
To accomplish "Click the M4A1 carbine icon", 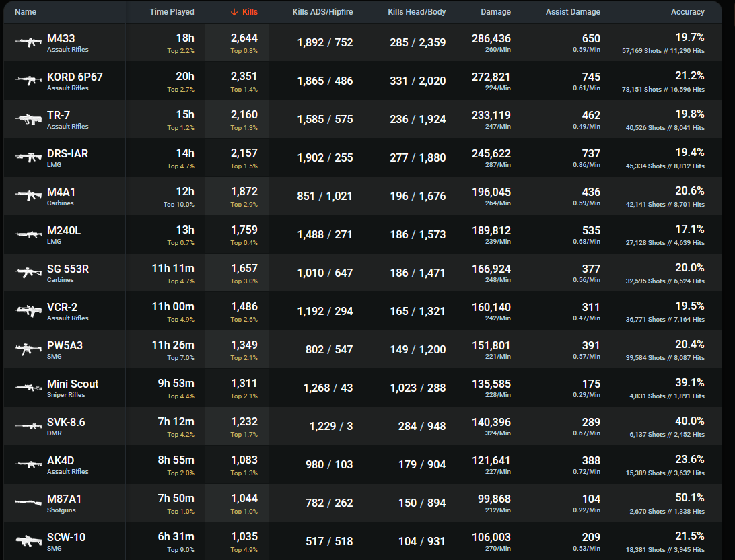I will pyautogui.click(x=28, y=196).
